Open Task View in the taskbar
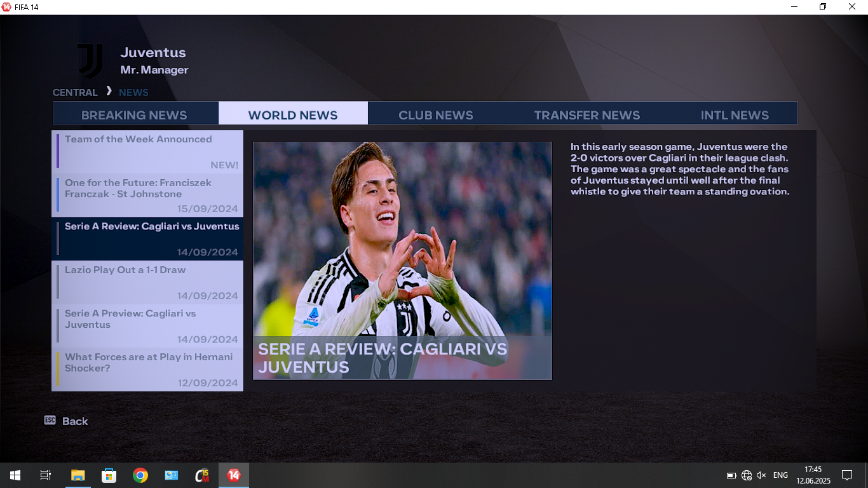Viewport: 868px width, 488px height. coord(46,475)
